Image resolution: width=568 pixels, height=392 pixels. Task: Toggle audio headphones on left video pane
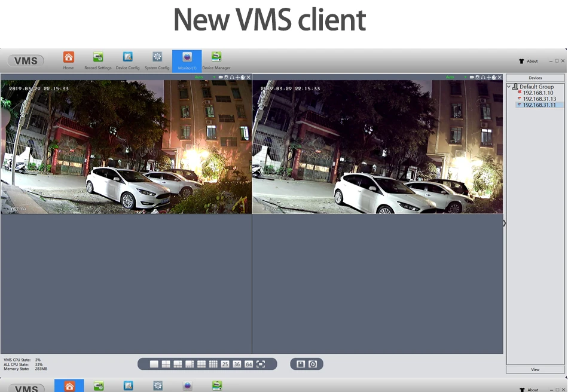point(232,77)
